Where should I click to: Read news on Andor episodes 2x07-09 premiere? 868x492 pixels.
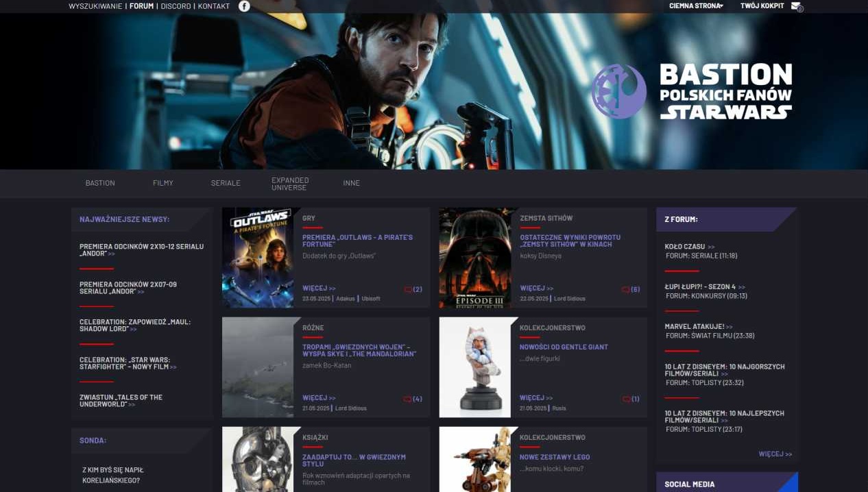128,288
